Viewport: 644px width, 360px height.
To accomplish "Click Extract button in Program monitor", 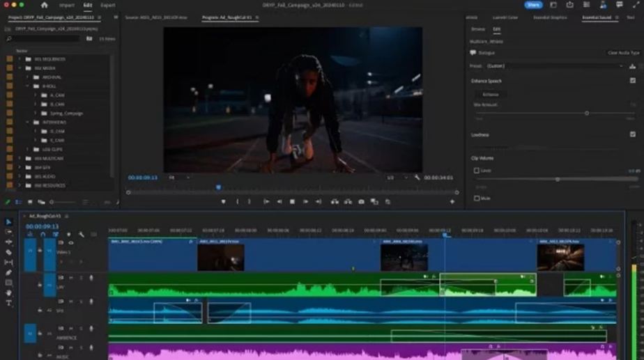I will pos(348,201).
